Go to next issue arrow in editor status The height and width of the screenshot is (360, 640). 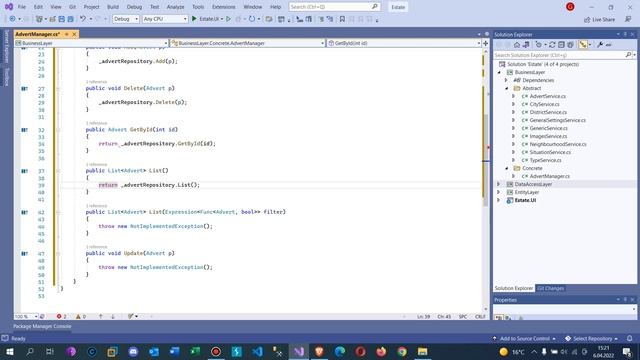pos(113,316)
